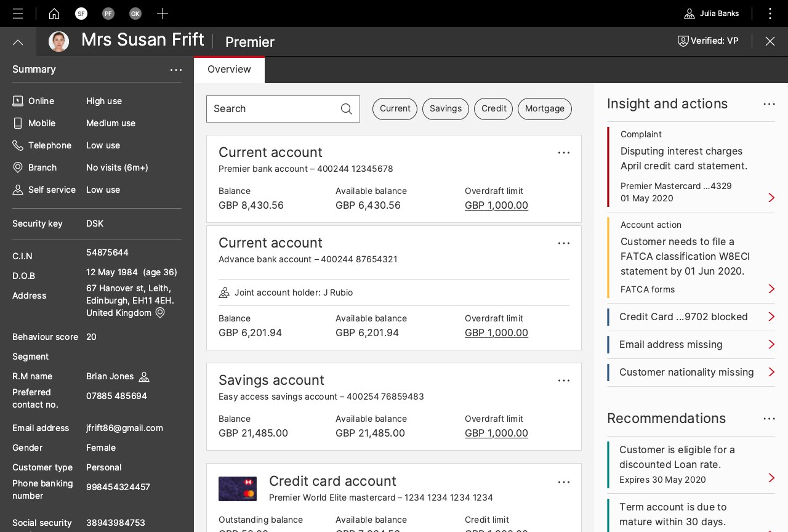Viewport: 788px width, 532px height.
Task: Toggle the Mortgage filter chip
Action: coord(544,109)
